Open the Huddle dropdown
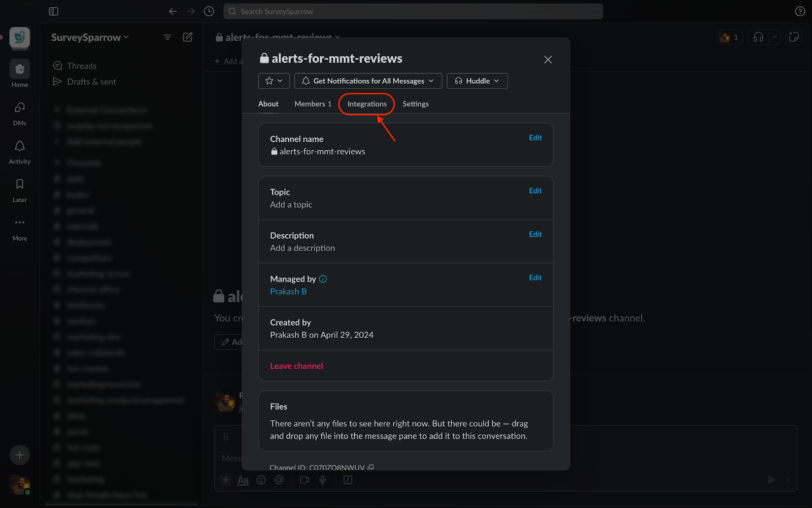812x508 pixels. [x=477, y=81]
